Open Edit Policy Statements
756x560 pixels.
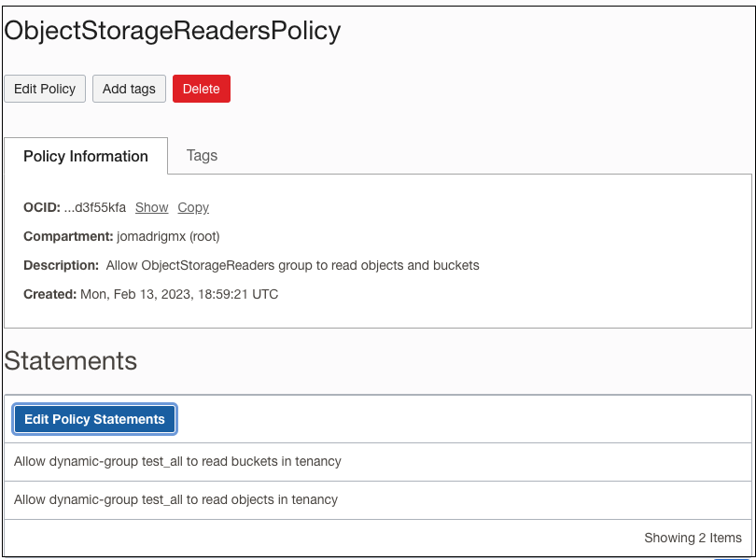pyautogui.click(x=94, y=419)
